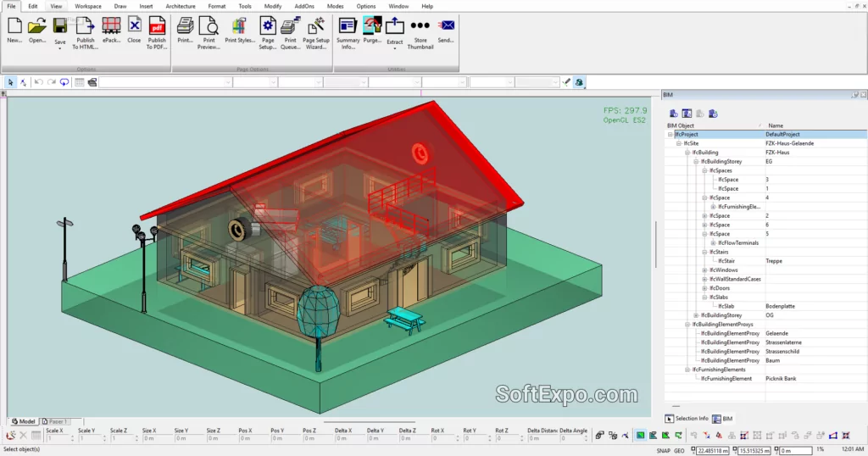868x456 pixels.
Task: Expand the IfcFurnishingEle... node
Action: pos(713,207)
